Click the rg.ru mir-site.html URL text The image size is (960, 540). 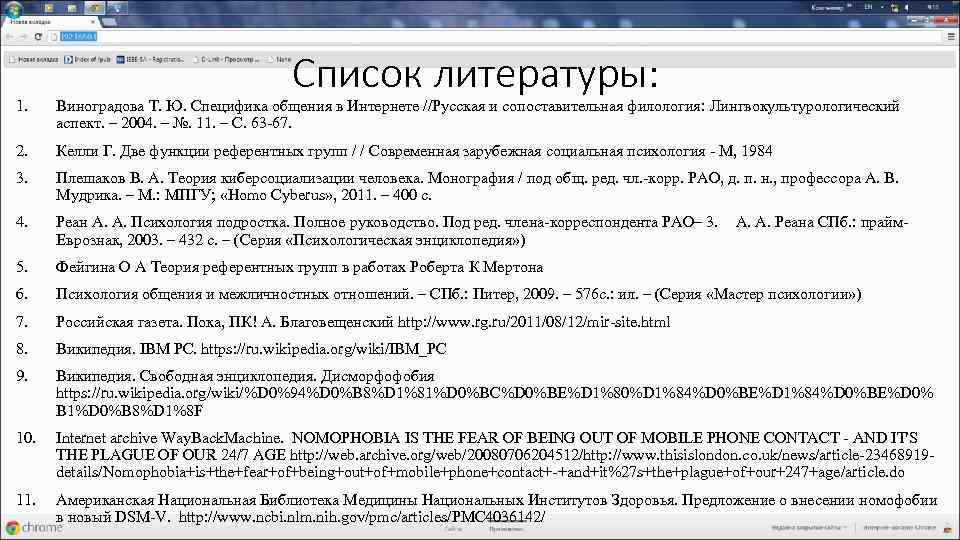534,322
